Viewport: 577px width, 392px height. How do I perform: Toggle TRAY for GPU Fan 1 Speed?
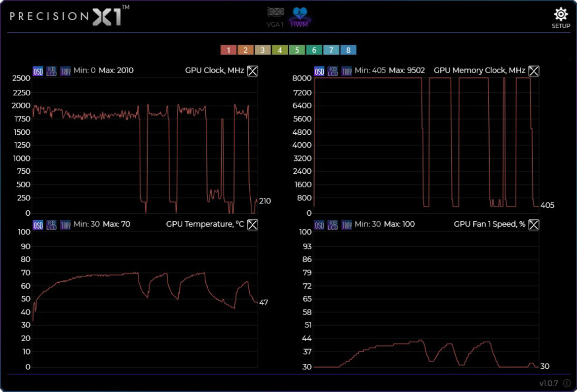pos(346,225)
